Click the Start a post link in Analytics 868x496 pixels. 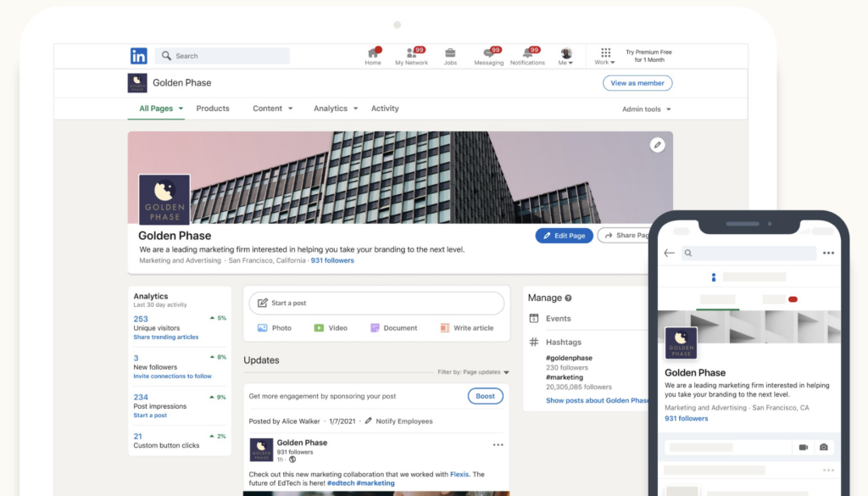[x=150, y=415]
